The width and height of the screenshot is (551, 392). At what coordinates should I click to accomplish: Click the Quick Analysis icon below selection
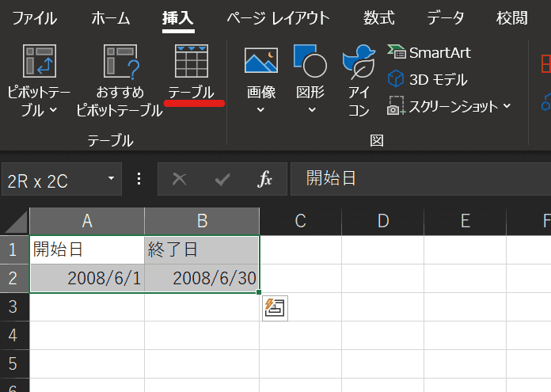pos(275,308)
